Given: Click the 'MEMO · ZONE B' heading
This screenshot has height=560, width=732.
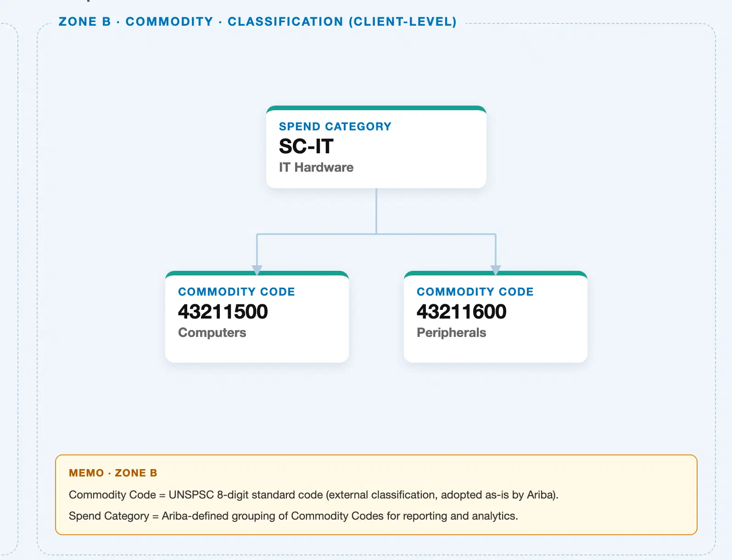Looking at the screenshot, I should tap(113, 473).
